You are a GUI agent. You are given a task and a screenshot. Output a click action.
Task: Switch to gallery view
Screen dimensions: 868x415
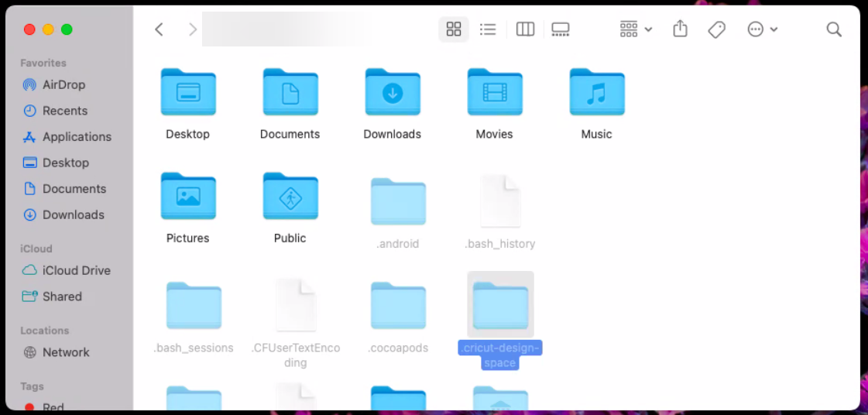pos(560,29)
